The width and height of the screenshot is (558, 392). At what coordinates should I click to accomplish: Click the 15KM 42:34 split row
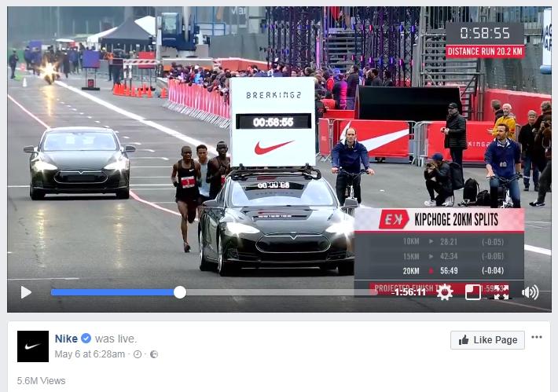click(x=439, y=256)
